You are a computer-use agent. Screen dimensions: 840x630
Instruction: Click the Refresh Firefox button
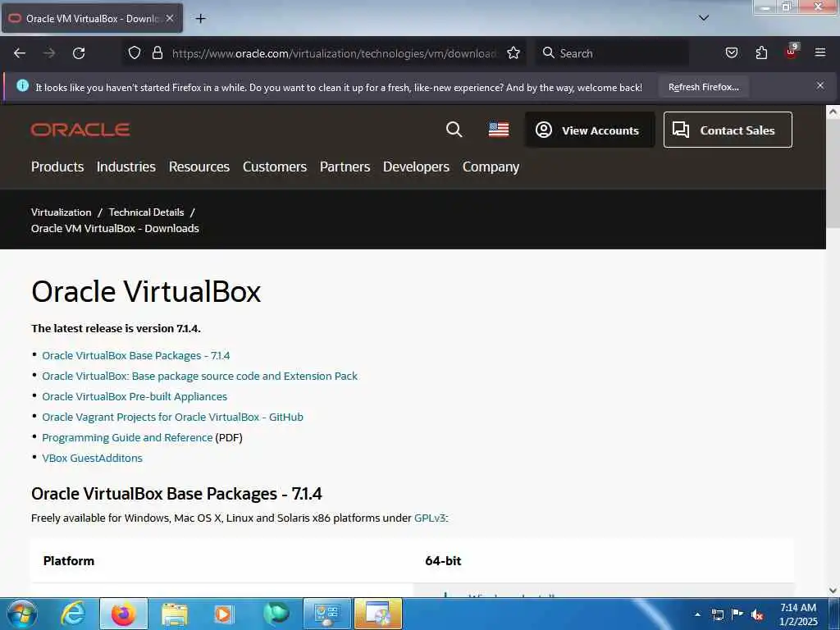[x=703, y=87]
